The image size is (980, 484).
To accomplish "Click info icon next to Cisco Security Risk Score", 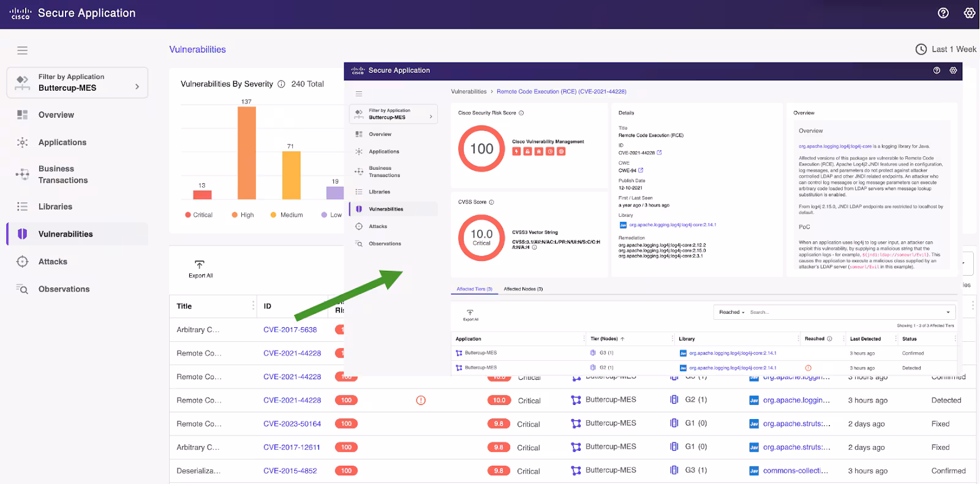I will click(521, 113).
